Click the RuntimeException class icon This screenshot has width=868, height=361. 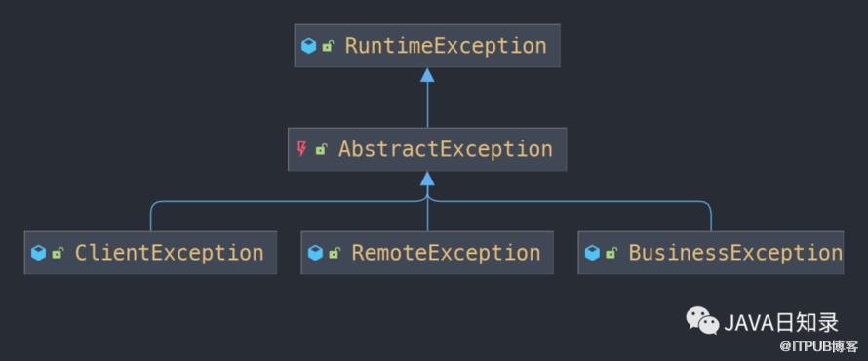tap(308, 46)
